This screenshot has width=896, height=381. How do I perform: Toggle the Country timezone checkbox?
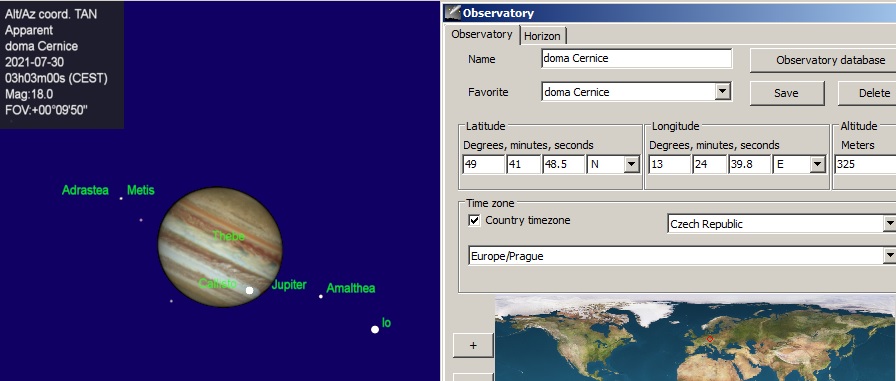coord(474,220)
